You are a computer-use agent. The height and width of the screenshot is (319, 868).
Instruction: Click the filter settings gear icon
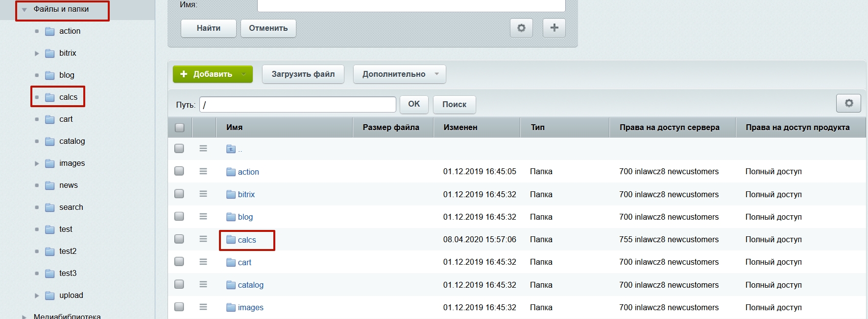tap(521, 28)
